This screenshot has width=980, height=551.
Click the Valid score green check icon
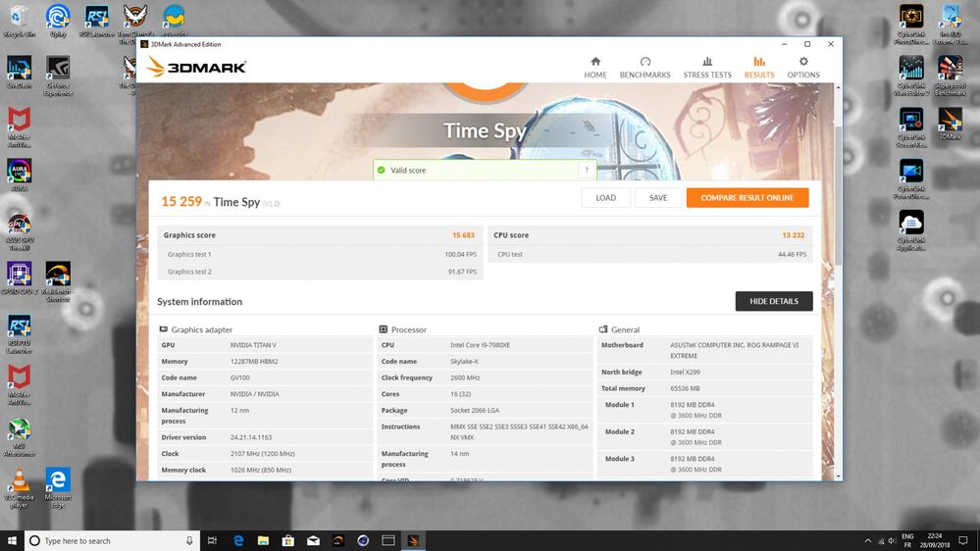coord(382,170)
